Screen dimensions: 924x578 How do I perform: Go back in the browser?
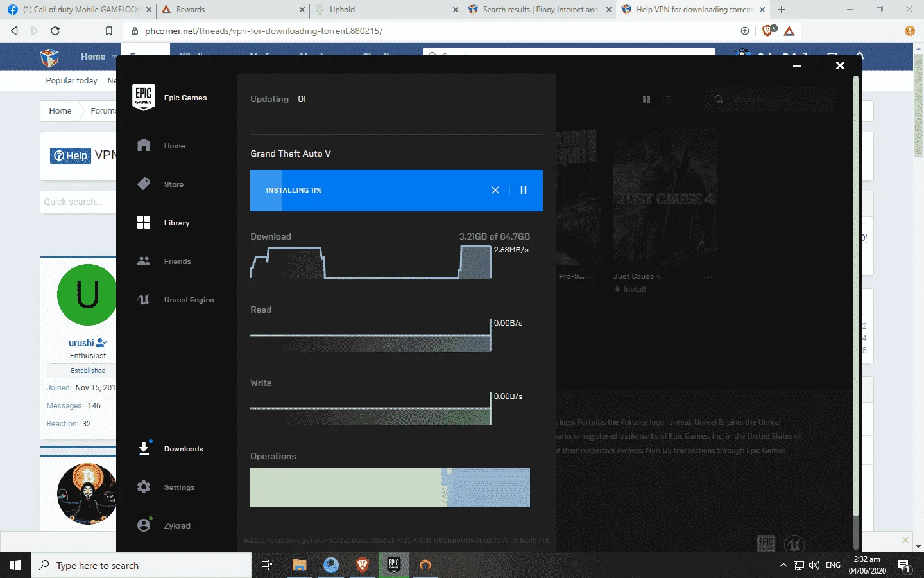coord(15,31)
